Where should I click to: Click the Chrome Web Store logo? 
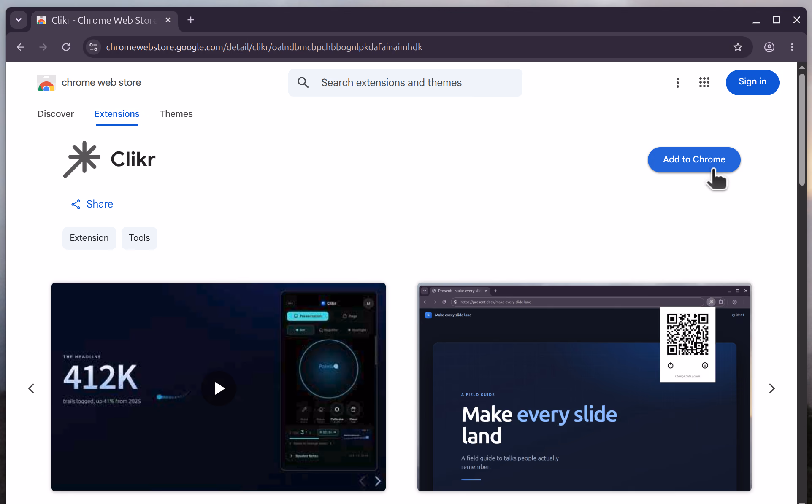coord(46,83)
